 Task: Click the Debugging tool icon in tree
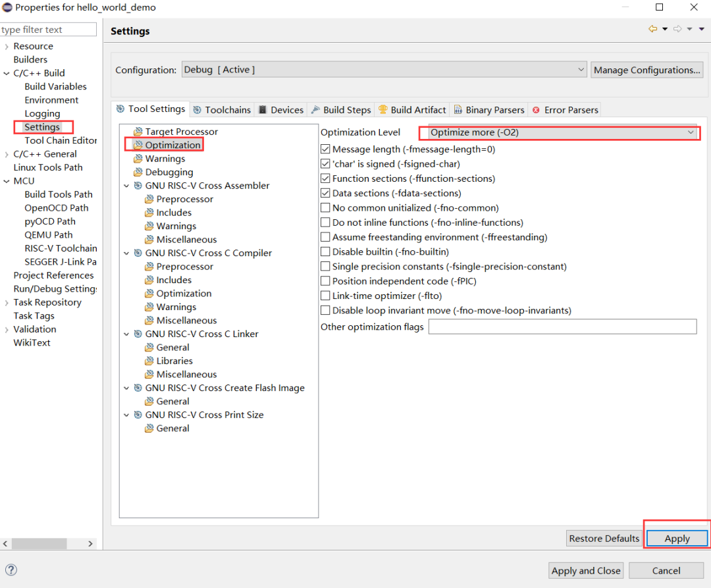click(138, 173)
